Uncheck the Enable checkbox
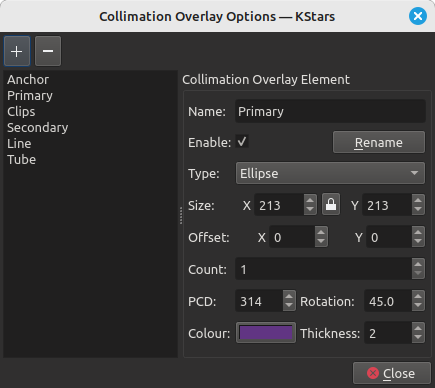The image size is (435, 388). pos(242,142)
